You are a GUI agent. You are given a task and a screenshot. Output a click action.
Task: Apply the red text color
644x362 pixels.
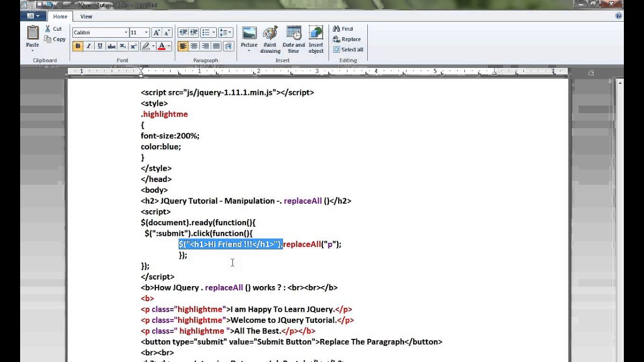tap(162, 46)
